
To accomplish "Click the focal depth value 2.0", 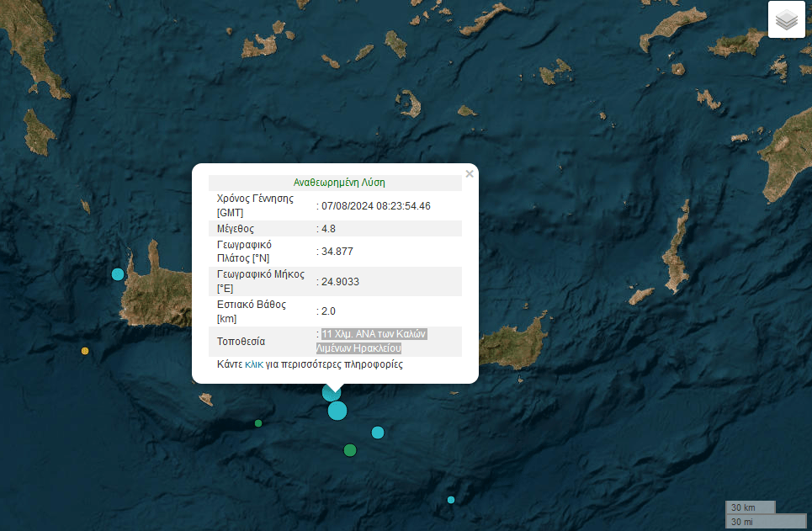I will [328, 311].
